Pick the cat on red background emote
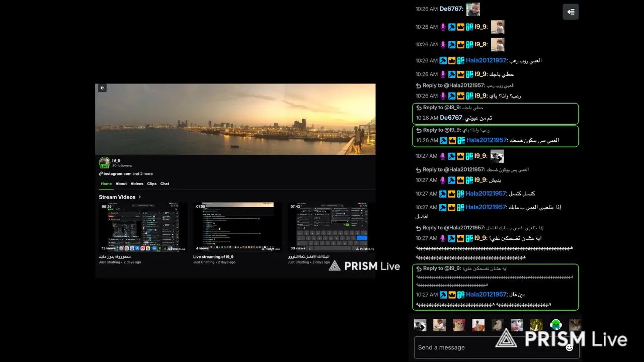The width and height of the screenshot is (644, 362). pos(459,325)
